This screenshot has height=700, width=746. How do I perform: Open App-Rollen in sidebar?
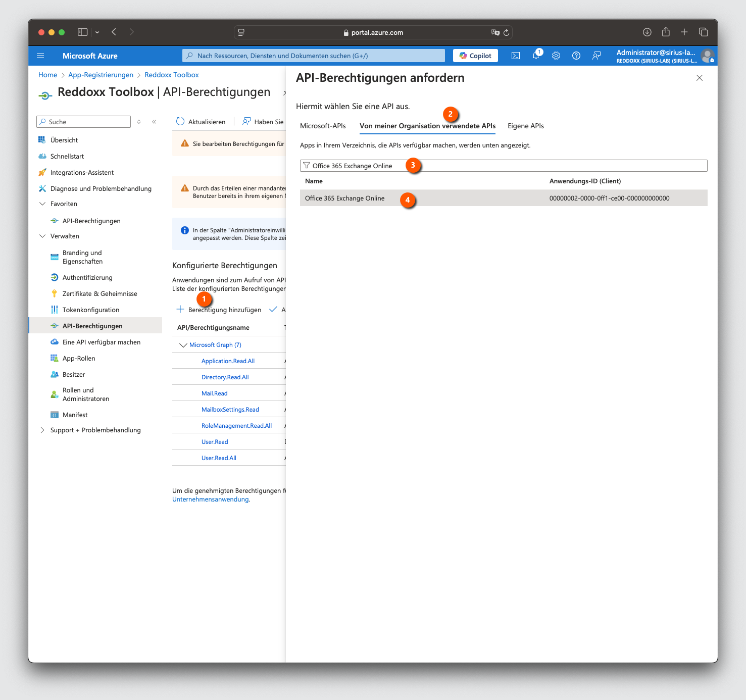click(79, 358)
